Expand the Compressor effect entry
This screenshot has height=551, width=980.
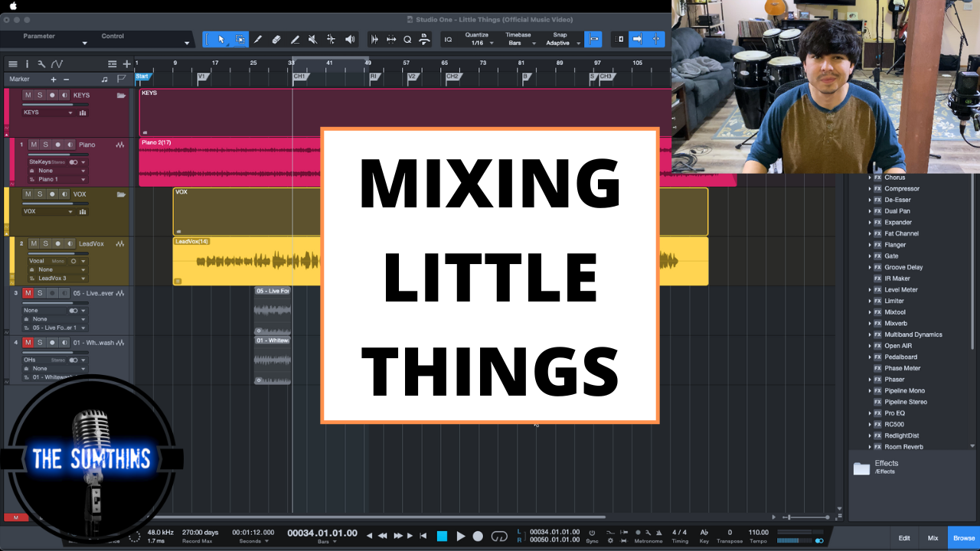point(870,189)
